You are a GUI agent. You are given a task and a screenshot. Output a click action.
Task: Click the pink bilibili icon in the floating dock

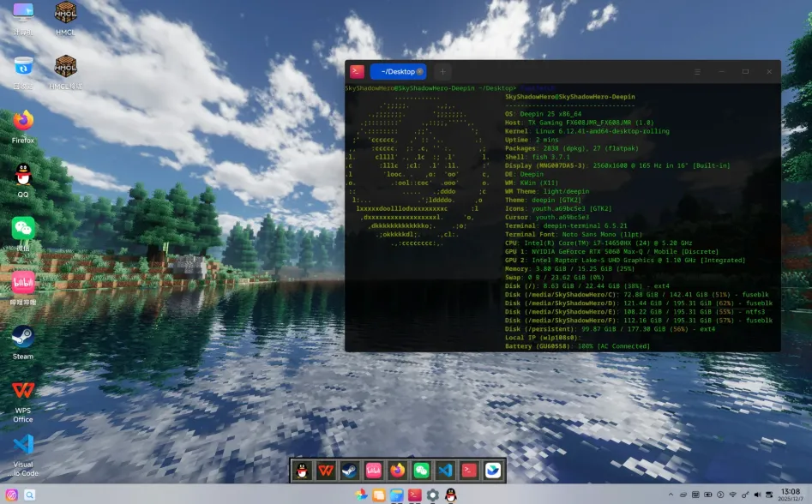coord(373,471)
